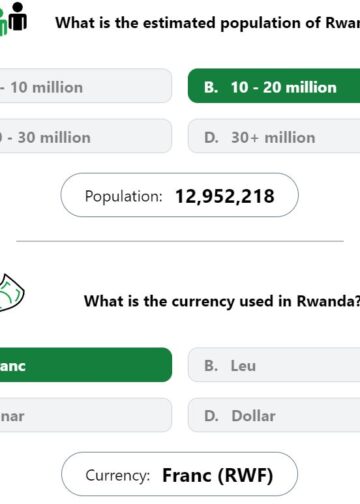This screenshot has width=360, height=504.
Task: Click the 'currency used in Rwanda' question heading
Action: pyautogui.click(x=222, y=301)
